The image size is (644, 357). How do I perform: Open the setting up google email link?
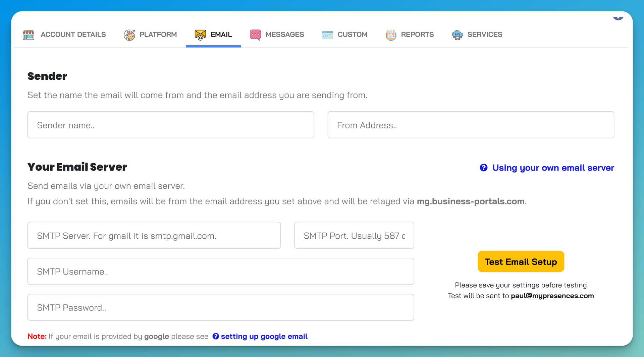[x=264, y=336]
